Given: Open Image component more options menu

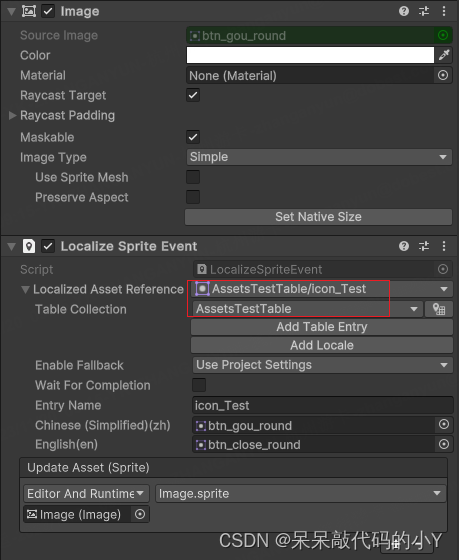Looking at the screenshot, I should point(444,11).
